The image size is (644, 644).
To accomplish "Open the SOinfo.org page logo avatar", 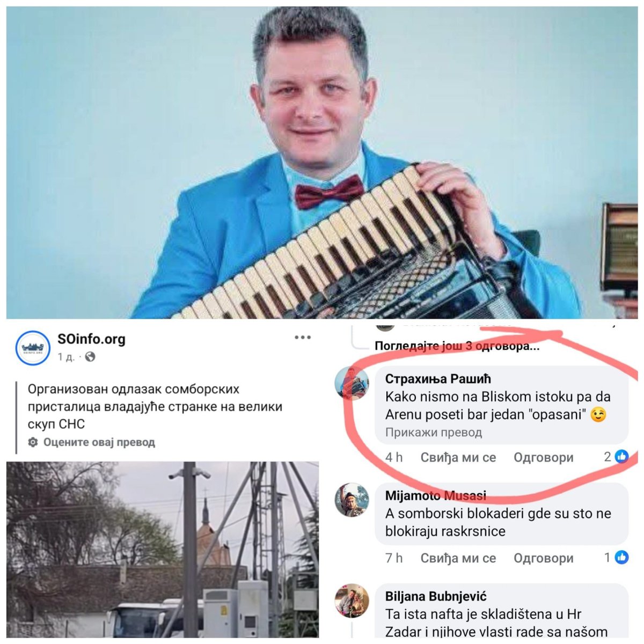I will (33, 348).
